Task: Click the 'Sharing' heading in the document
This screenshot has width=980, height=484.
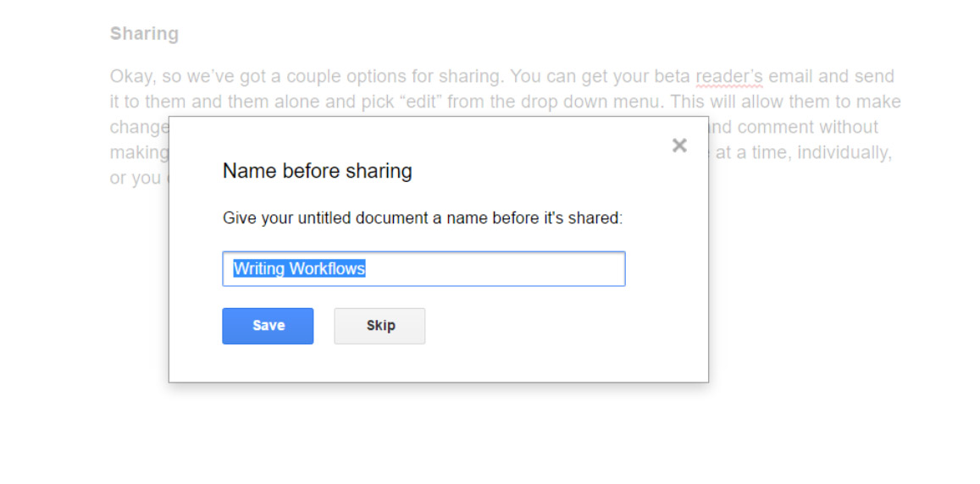Action: pos(144,33)
